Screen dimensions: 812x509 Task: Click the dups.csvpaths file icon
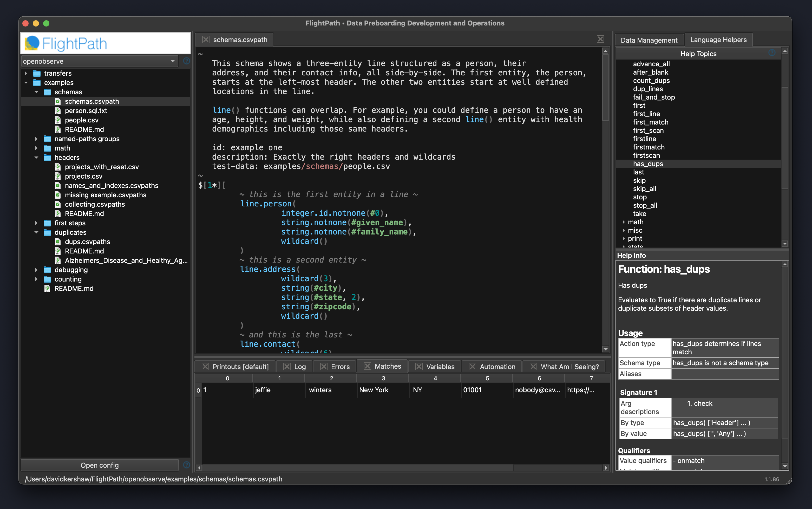(x=58, y=242)
